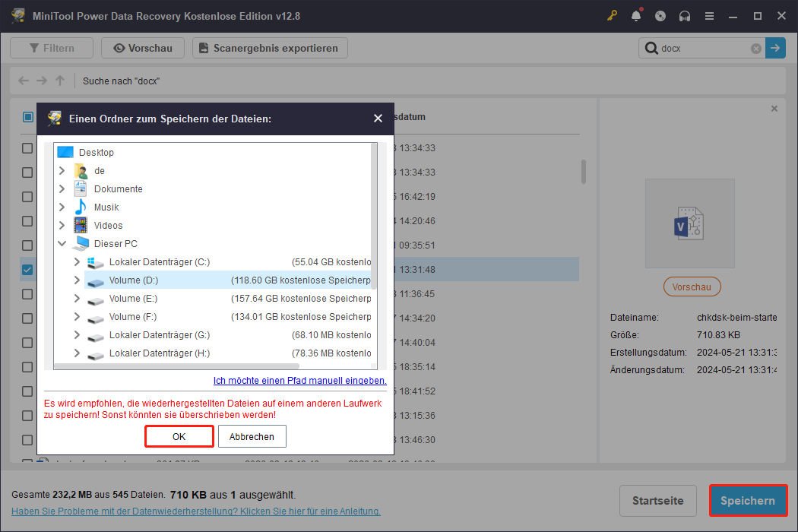Expand Lokaler Datenträger (C:)
This screenshot has height=532, width=798.
tap(77, 261)
